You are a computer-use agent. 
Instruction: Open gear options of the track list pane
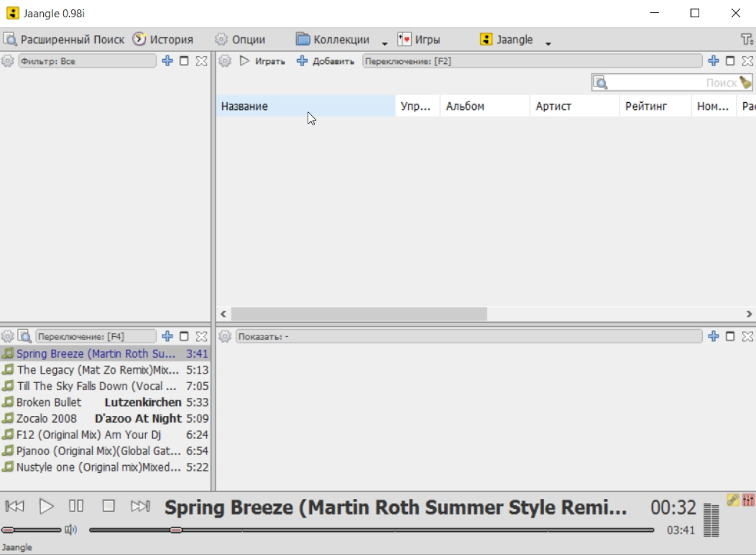click(x=225, y=61)
